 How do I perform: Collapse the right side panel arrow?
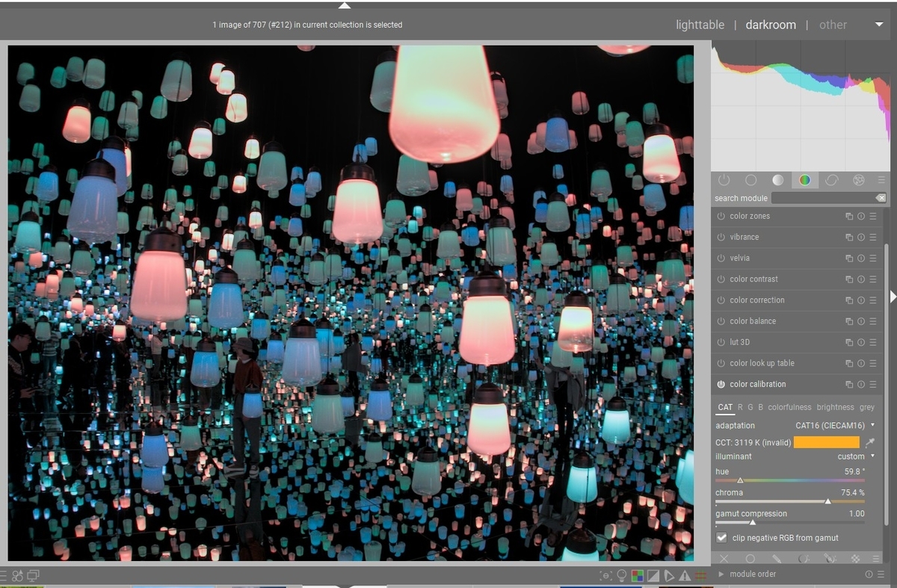893,297
